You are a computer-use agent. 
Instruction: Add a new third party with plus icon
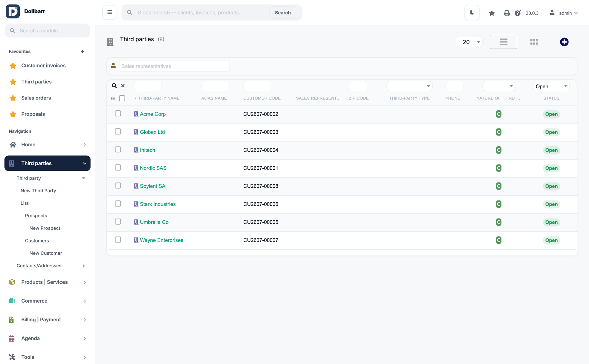coord(564,42)
